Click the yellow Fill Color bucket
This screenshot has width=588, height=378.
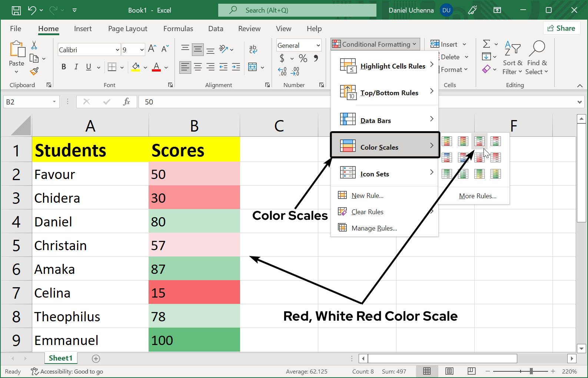pyautogui.click(x=136, y=67)
